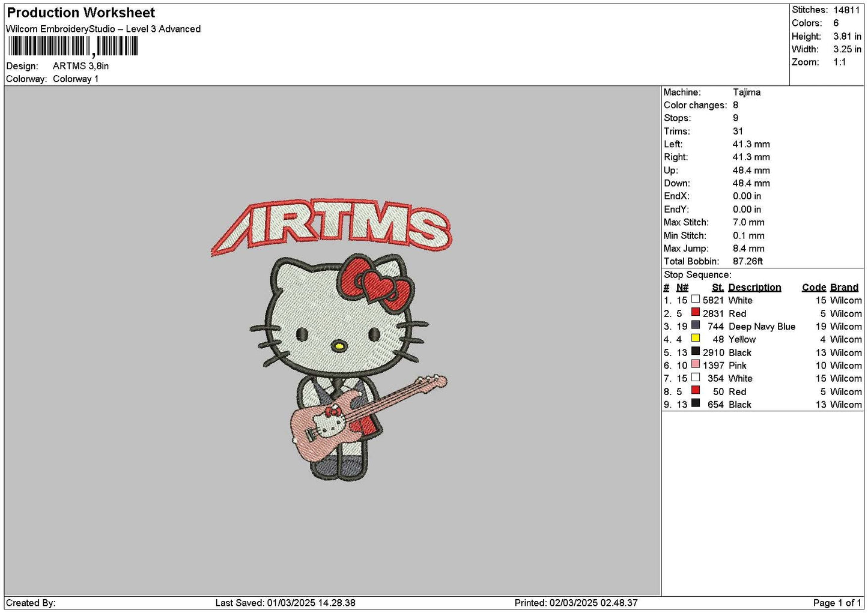Click the black swatch in stop 5 (2910 stitches)
The image size is (868, 613).
[x=696, y=351]
